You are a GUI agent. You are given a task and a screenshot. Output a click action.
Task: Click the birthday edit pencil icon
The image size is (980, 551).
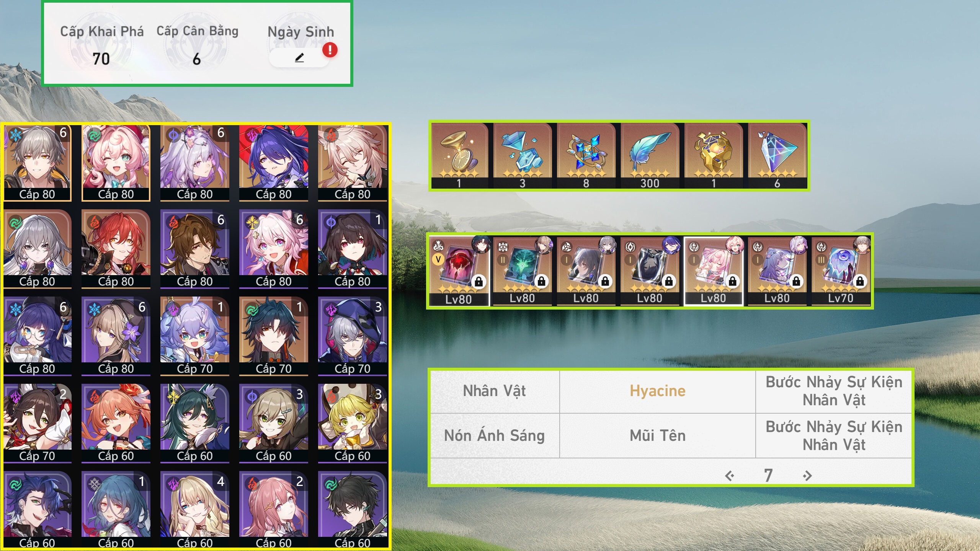click(x=299, y=58)
